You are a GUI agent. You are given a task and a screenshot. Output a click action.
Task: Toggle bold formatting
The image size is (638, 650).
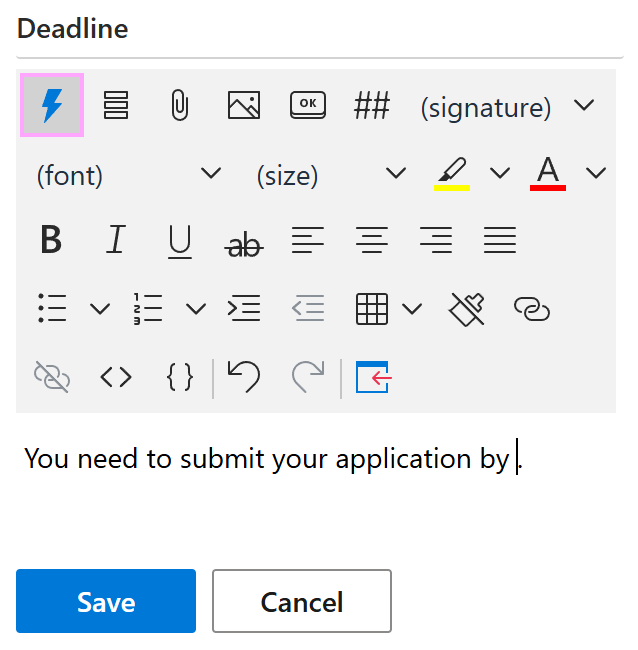click(52, 241)
